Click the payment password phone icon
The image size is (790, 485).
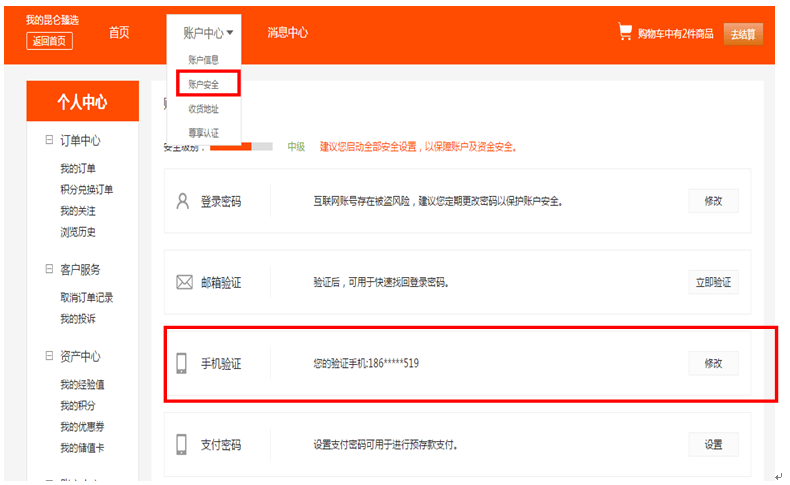[182, 444]
